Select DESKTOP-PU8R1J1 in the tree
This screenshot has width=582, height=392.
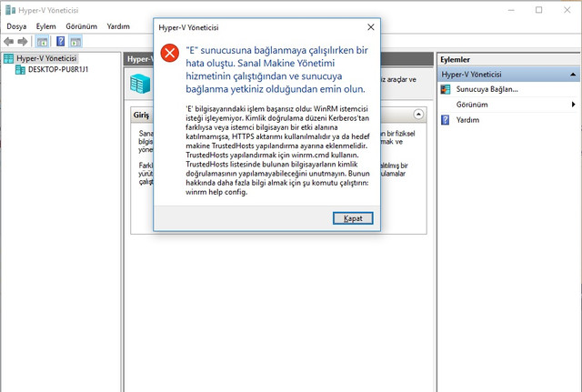coord(58,69)
